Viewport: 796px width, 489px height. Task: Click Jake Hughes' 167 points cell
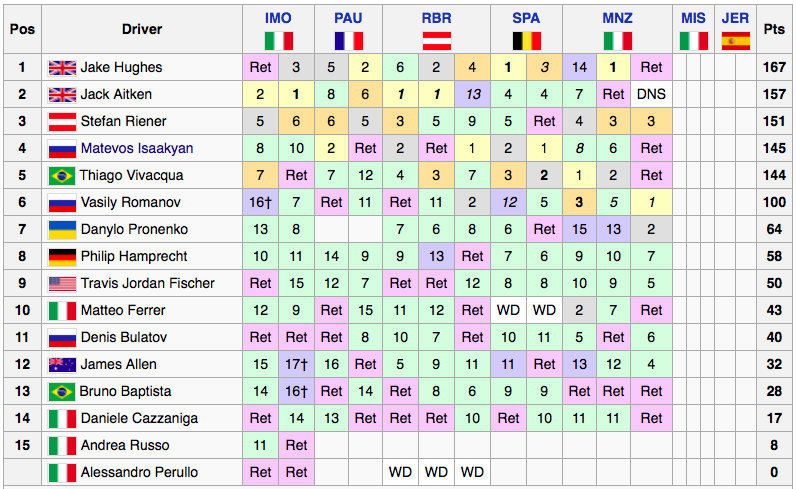(x=774, y=67)
